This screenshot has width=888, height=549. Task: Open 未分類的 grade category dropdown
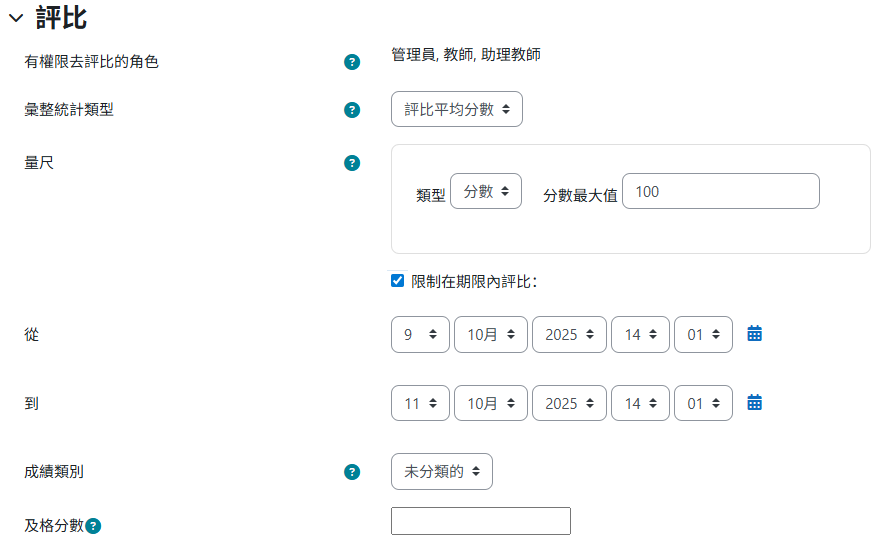point(441,471)
